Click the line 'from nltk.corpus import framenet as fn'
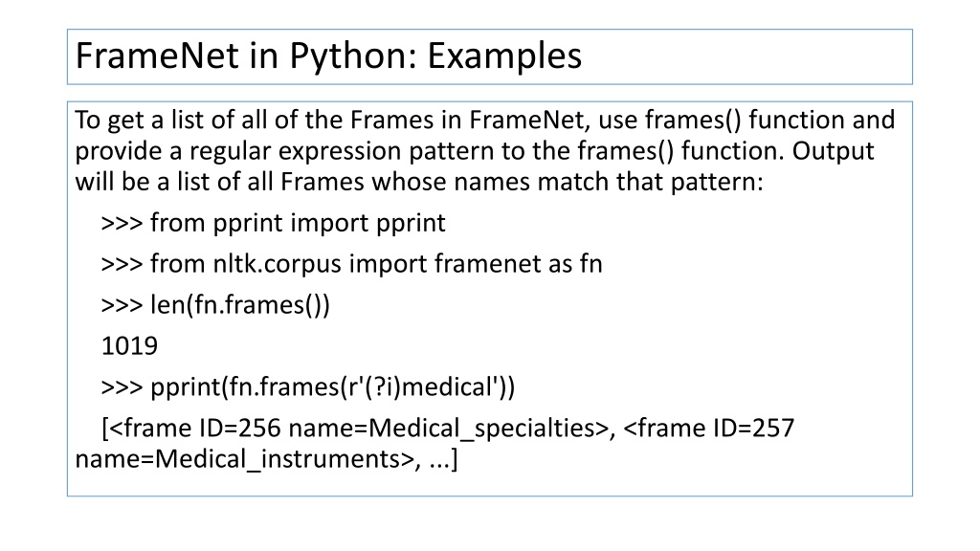 351,264
